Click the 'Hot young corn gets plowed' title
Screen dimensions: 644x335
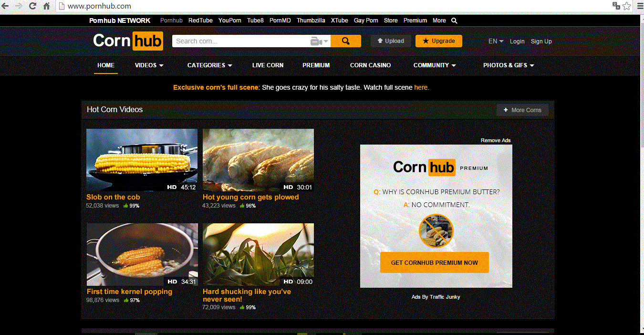point(250,197)
